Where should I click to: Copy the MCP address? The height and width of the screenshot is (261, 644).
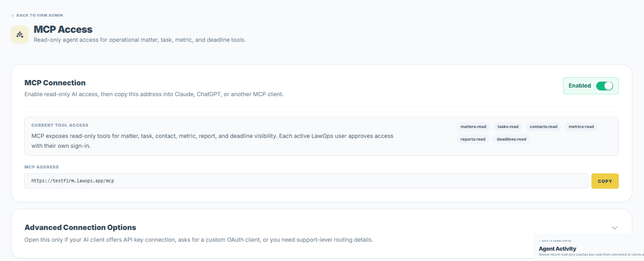[x=605, y=181]
